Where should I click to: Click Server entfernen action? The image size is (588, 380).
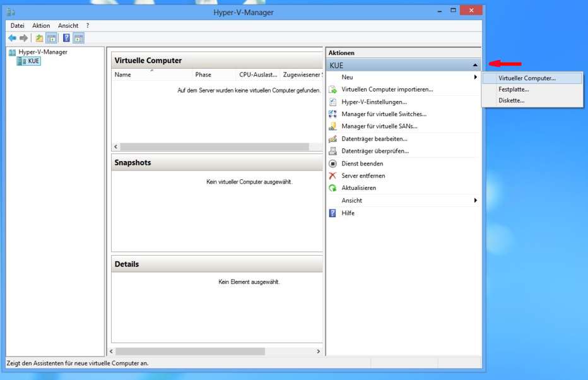point(363,175)
